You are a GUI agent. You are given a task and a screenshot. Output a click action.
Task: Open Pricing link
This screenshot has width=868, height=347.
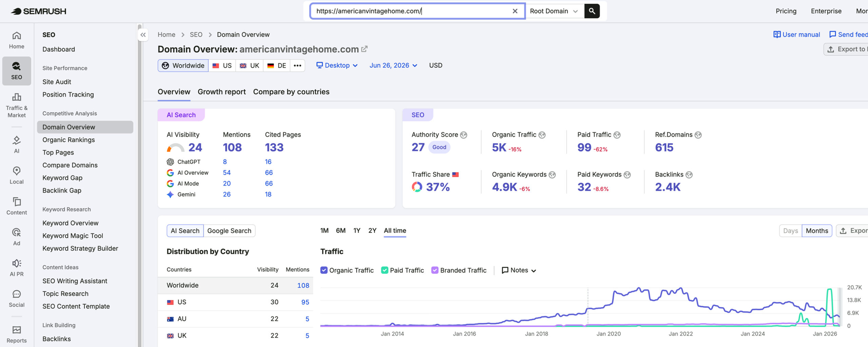click(786, 11)
